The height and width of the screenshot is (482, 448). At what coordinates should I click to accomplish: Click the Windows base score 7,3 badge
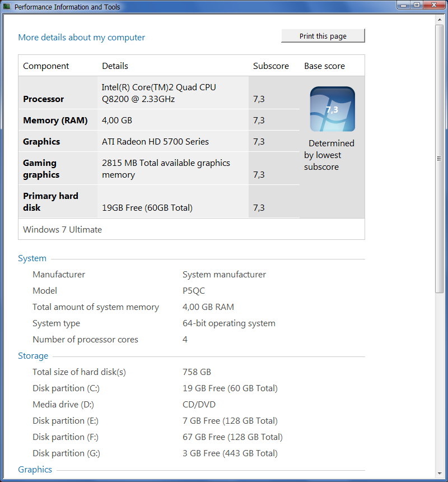click(332, 109)
